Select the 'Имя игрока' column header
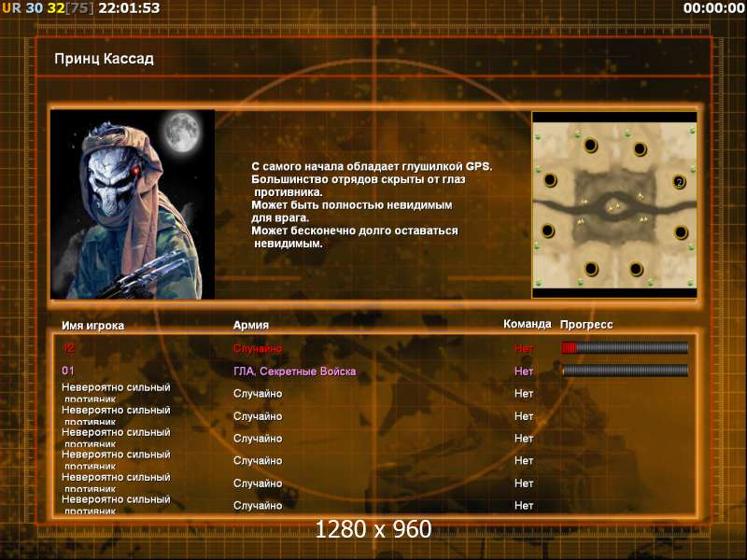Image resolution: width=747 pixels, height=560 pixels. pos(92,326)
